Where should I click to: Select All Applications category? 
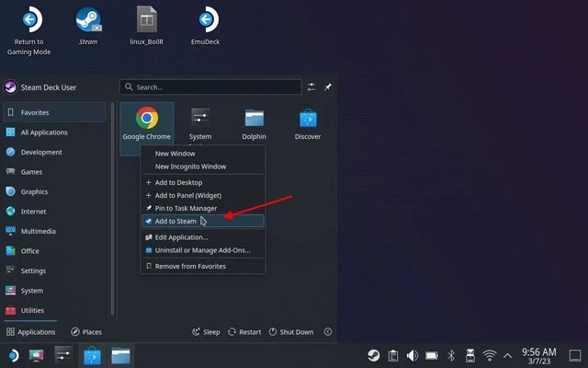click(54, 132)
